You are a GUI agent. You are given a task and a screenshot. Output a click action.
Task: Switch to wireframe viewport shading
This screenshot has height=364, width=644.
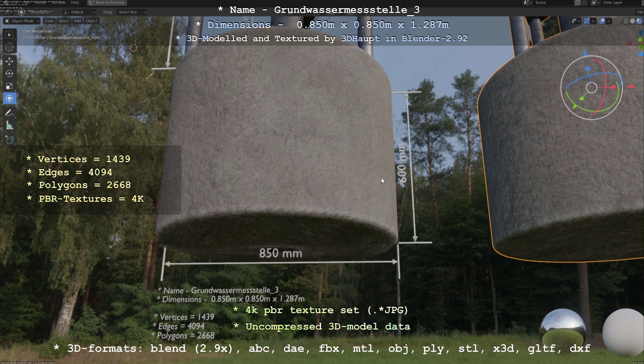pyautogui.click(x=626, y=21)
